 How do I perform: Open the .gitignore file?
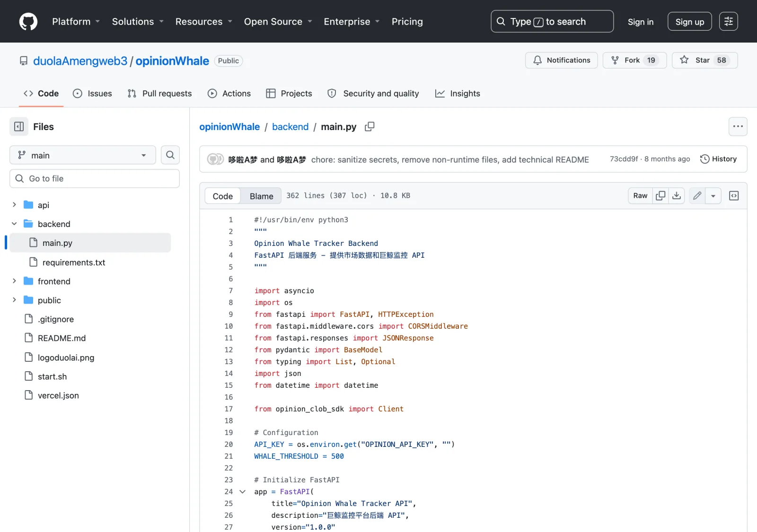tap(56, 319)
